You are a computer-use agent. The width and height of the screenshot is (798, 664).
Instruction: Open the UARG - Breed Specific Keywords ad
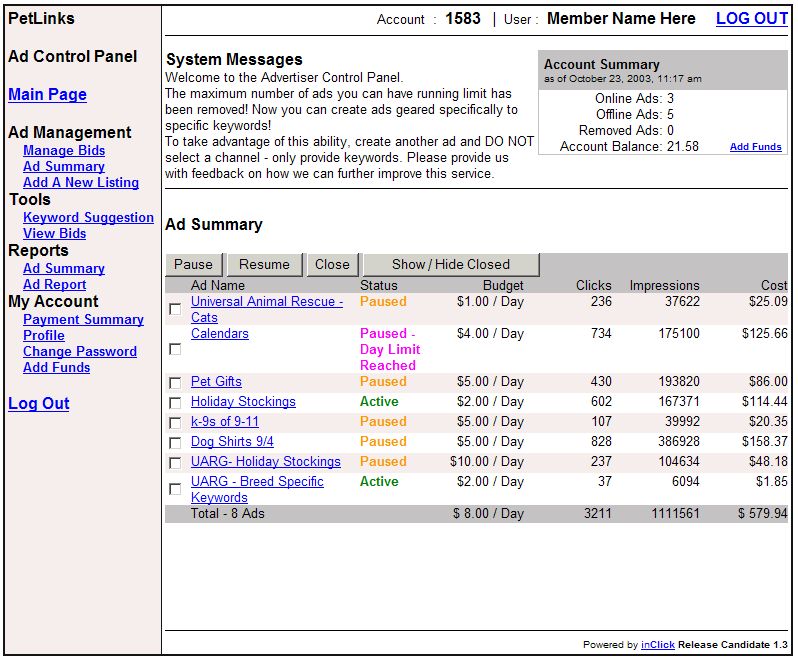pyautogui.click(x=257, y=481)
